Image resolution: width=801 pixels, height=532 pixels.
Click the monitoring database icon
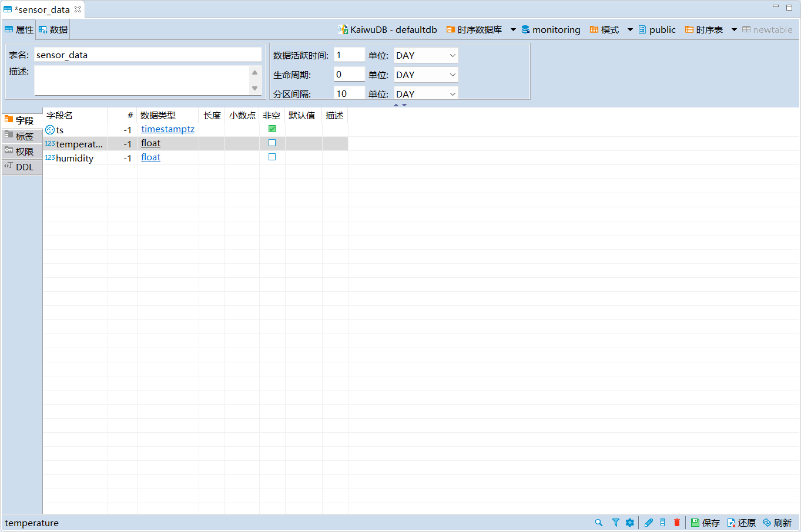[x=525, y=29]
